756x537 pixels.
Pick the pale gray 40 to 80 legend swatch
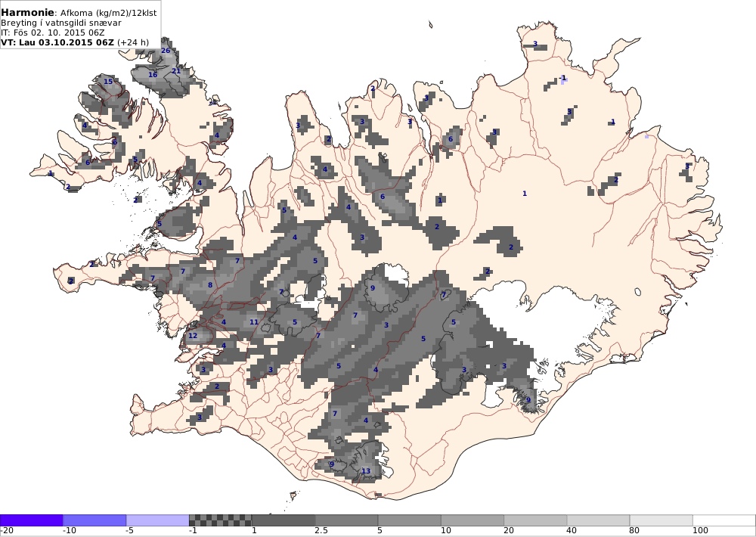click(598, 520)
